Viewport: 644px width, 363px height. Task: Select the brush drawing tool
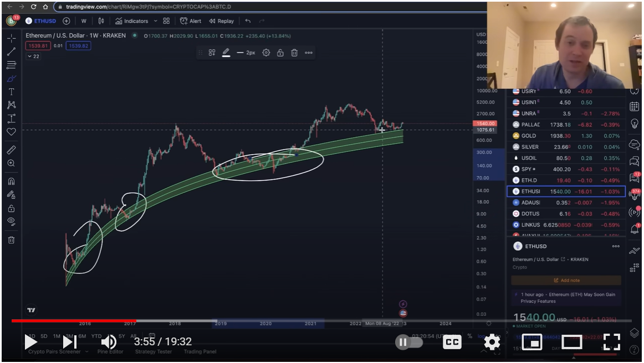click(11, 78)
